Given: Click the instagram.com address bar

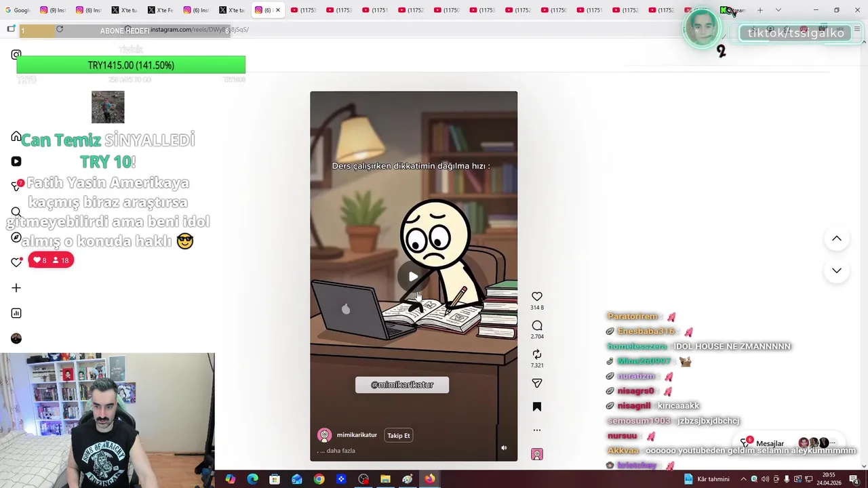Looking at the screenshot, I should [x=407, y=30].
